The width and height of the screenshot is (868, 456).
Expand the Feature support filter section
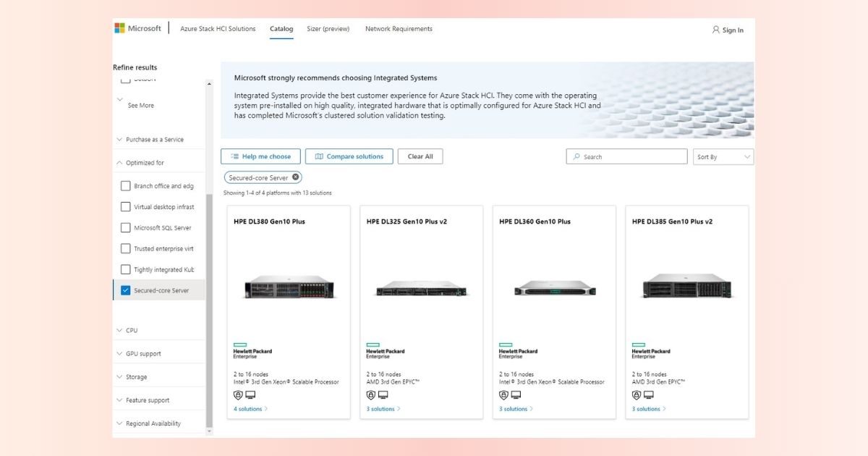[159, 400]
